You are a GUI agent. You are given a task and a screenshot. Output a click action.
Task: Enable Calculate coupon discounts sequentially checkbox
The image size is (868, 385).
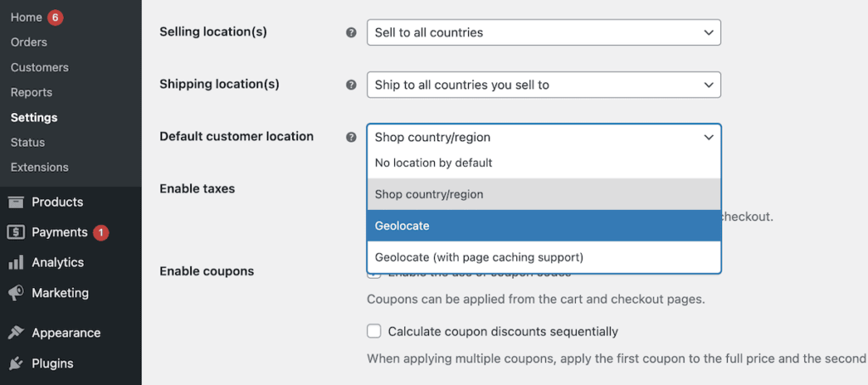[x=374, y=331]
